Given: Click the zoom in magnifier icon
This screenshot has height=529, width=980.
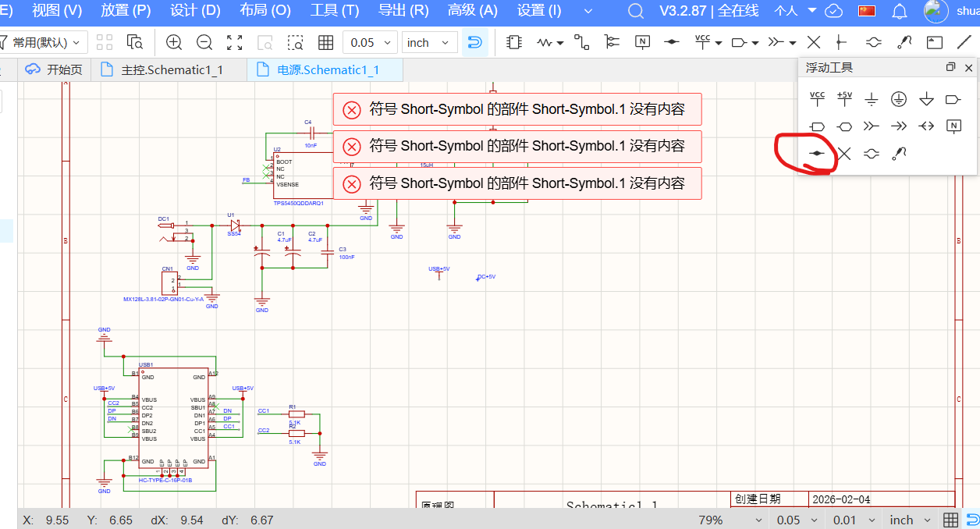Looking at the screenshot, I should [174, 43].
